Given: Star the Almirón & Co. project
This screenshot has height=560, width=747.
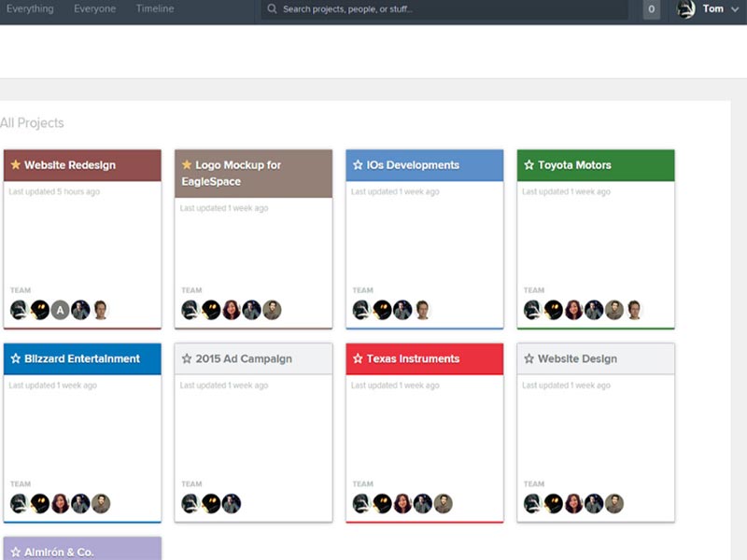Looking at the screenshot, I should (x=15, y=552).
